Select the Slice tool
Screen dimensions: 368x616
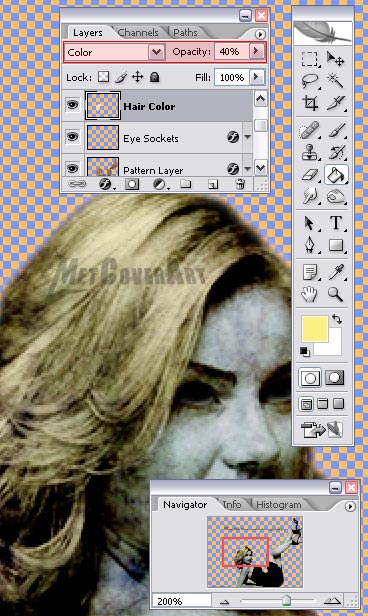coord(335,103)
